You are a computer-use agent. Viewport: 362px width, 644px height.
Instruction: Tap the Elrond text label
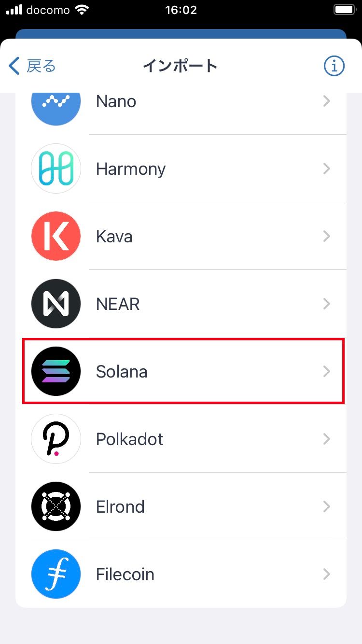tap(120, 507)
